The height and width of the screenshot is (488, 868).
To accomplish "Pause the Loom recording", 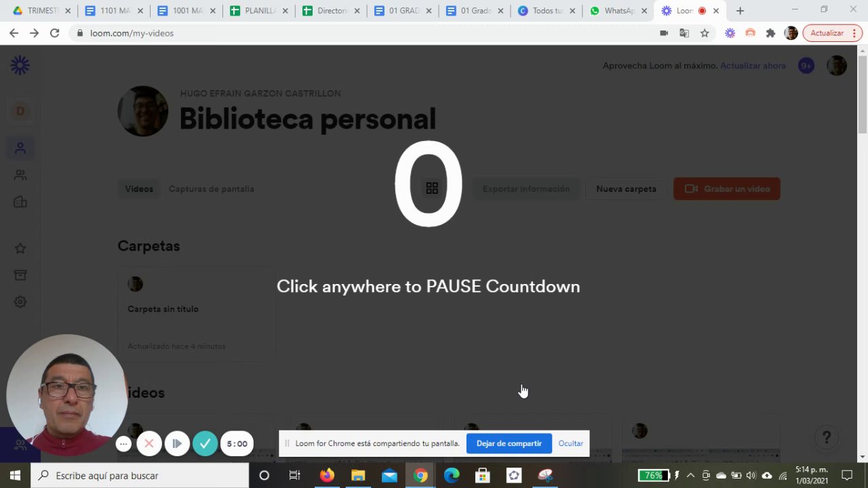I will pyautogui.click(x=177, y=444).
